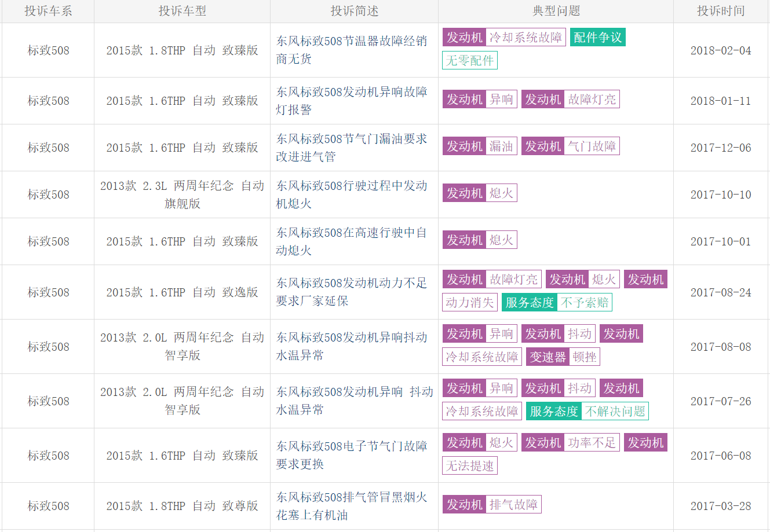This screenshot has width=770, height=532.
Task: Open complaint 东风标致508行驶过程中发动机熄火
Action: pyautogui.click(x=352, y=194)
